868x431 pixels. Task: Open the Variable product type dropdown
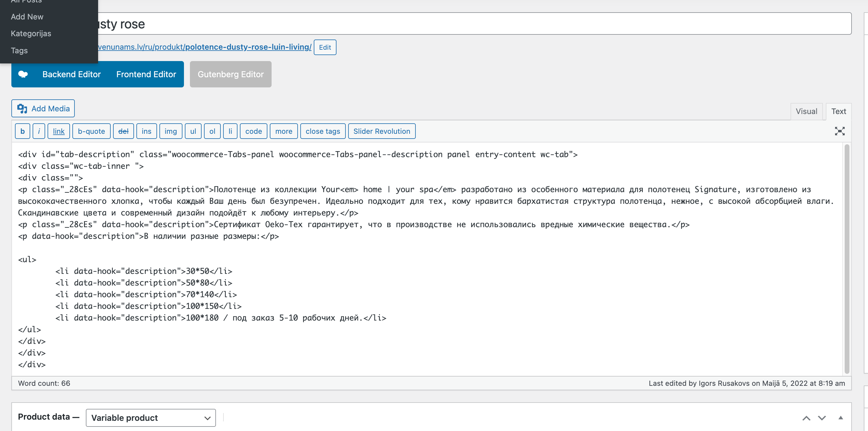(x=151, y=418)
